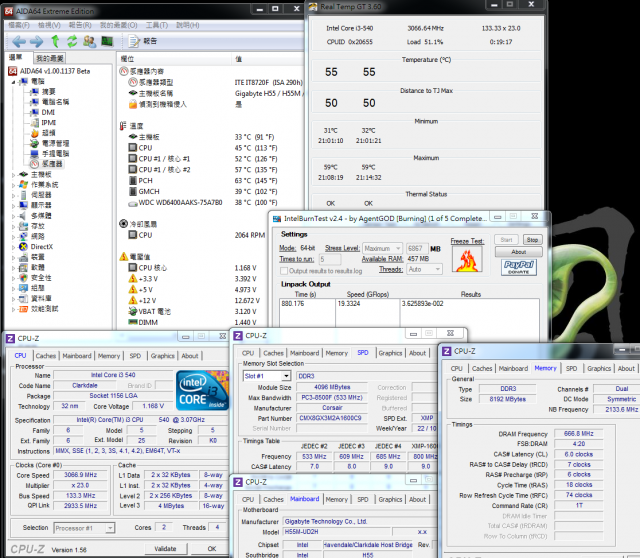640x558 pixels.
Task: Open the AIDA64 menu ending with (R)
Action: click(x=80, y=25)
